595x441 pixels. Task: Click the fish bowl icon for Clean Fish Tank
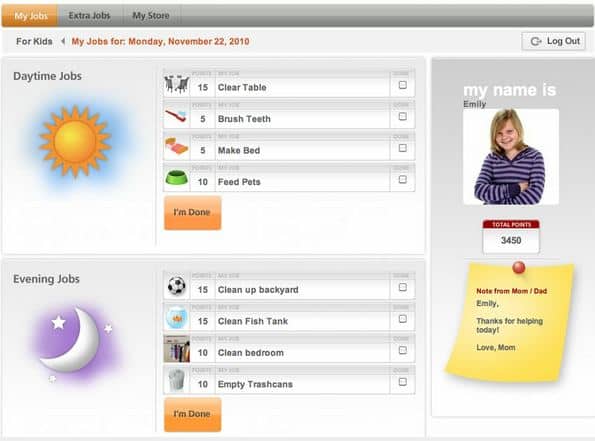point(176,317)
